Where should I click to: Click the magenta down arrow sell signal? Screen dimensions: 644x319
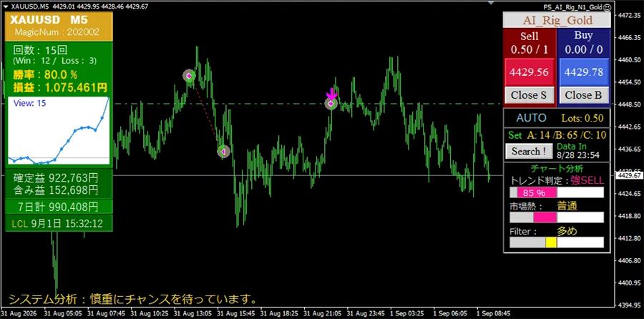click(x=331, y=94)
